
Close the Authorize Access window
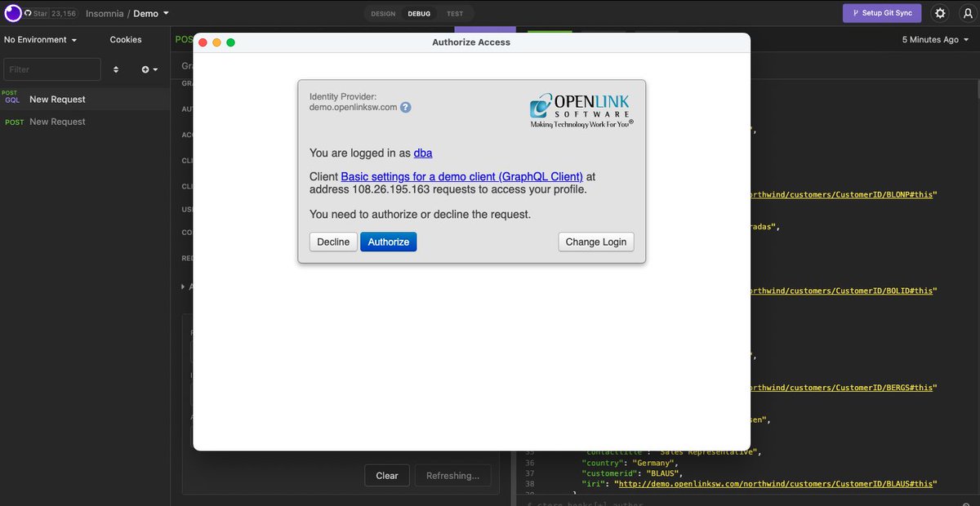point(203,42)
